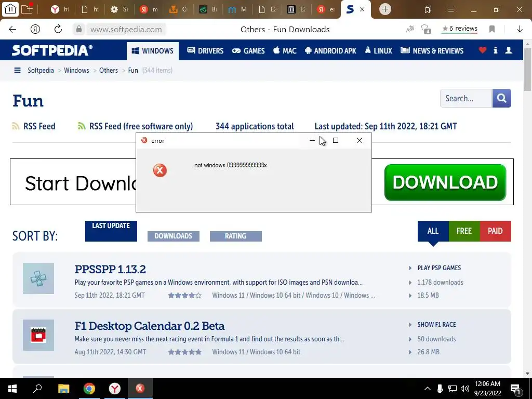Switch to the tab with museum building icon
Viewport: 532px width, 399px height.
click(296, 9)
